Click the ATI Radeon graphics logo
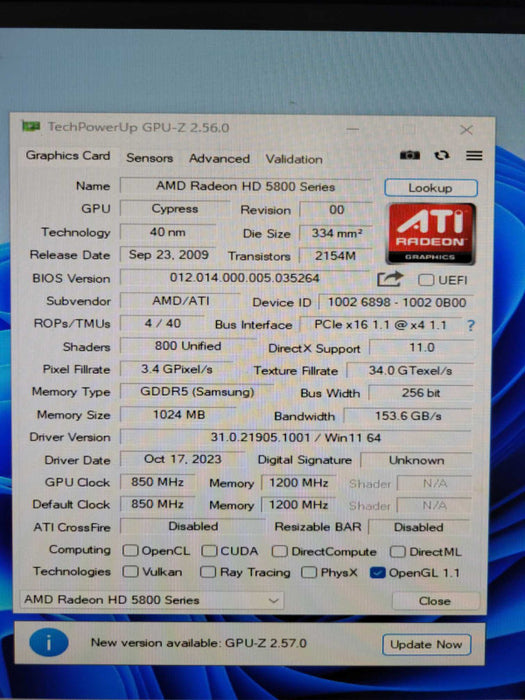Image resolution: width=525 pixels, height=700 pixels. click(x=430, y=234)
